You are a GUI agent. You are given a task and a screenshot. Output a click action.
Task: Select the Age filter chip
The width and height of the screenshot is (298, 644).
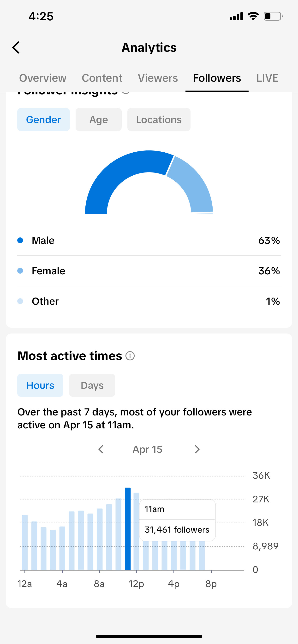click(99, 120)
